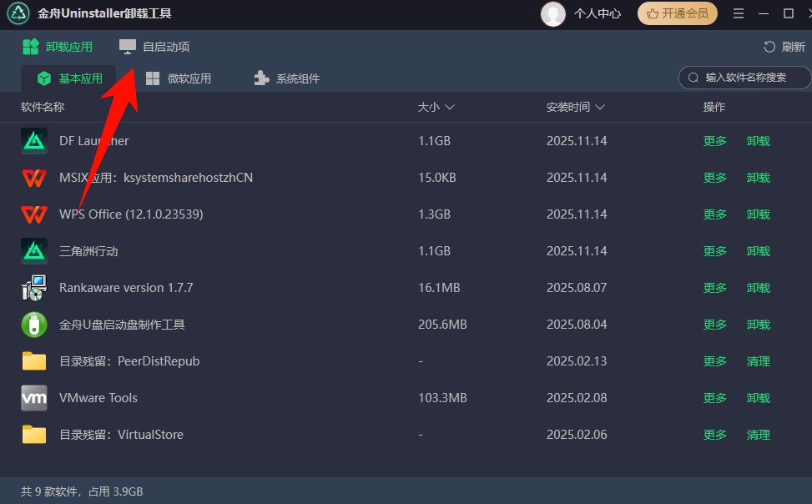The image size is (812, 504).
Task: Click the search magnifier icon
Action: pyautogui.click(x=693, y=78)
